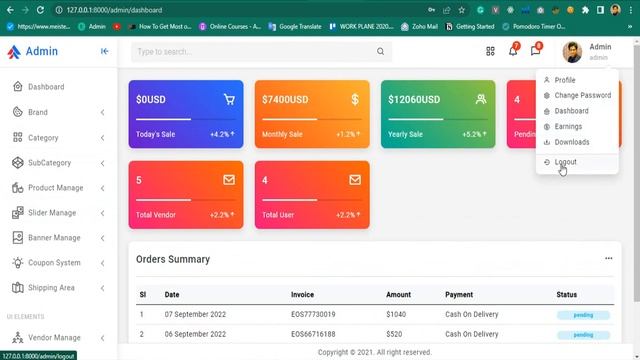Choose Logout from the user dropdown
Viewport: 640px width, 360px height.
pyautogui.click(x=577, y=162)
